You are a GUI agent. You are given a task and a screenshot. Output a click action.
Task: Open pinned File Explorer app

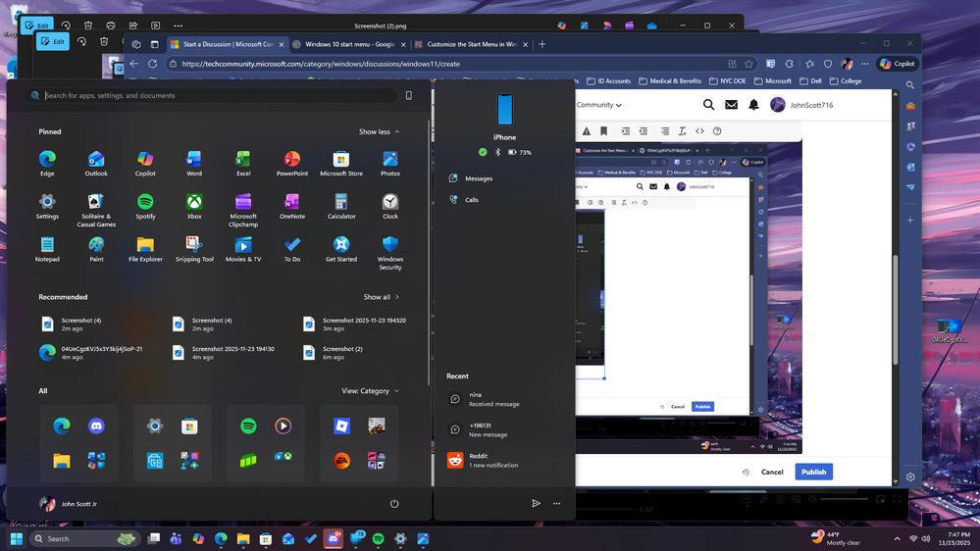point(145,249)
